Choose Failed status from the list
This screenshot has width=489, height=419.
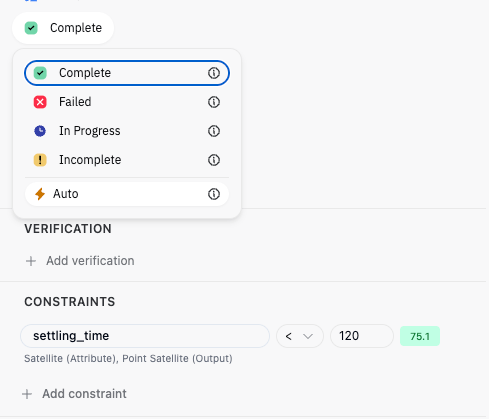(x=127, y=102)
